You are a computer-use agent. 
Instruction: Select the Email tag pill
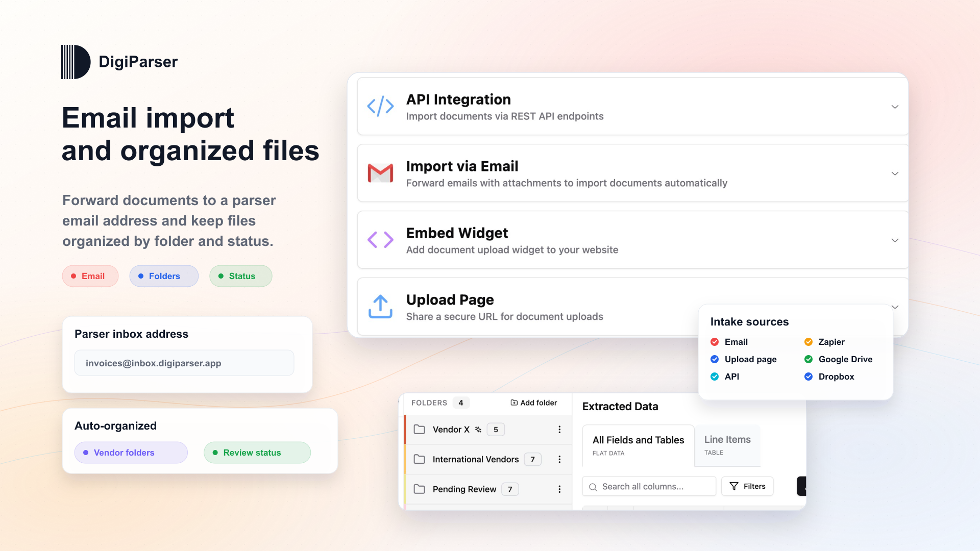point(90,276)
